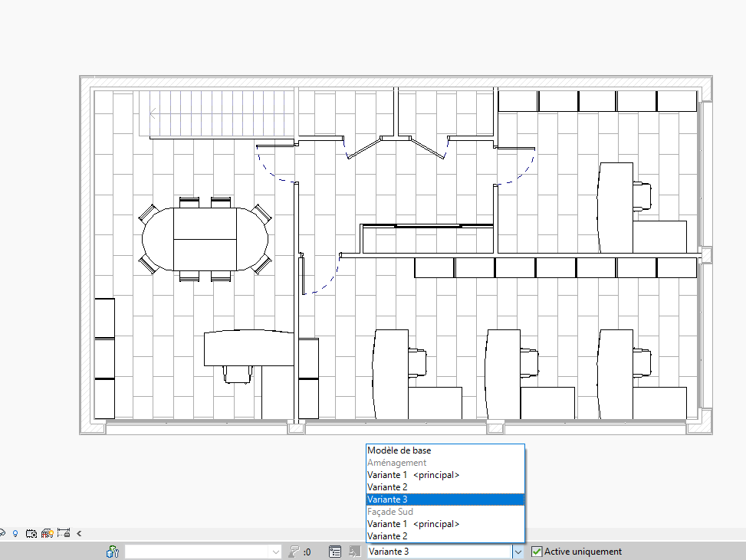Select the oval conference table in plan
The image size is (746, 560).
pos(205,239)
